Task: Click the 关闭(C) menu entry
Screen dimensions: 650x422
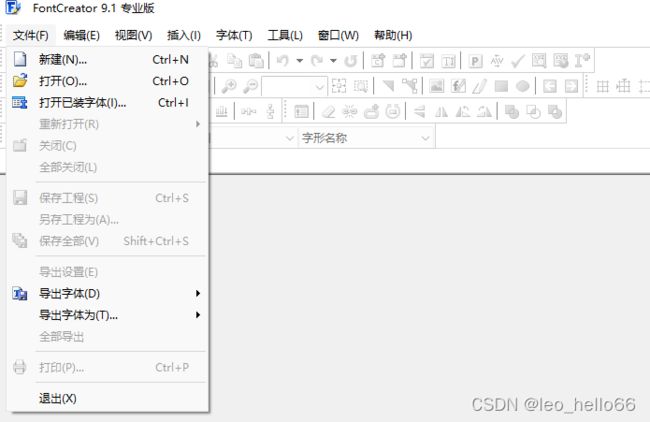Action: coord(108,146)
